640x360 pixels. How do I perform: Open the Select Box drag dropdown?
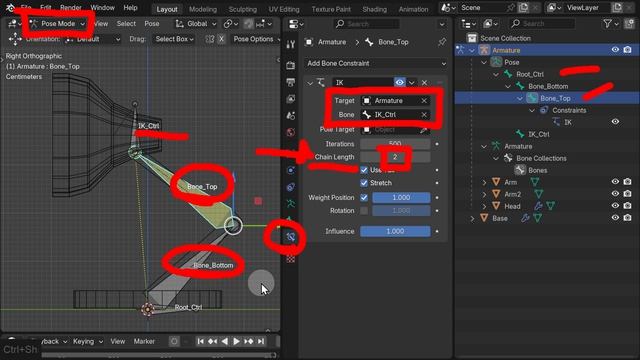[174, 39]
